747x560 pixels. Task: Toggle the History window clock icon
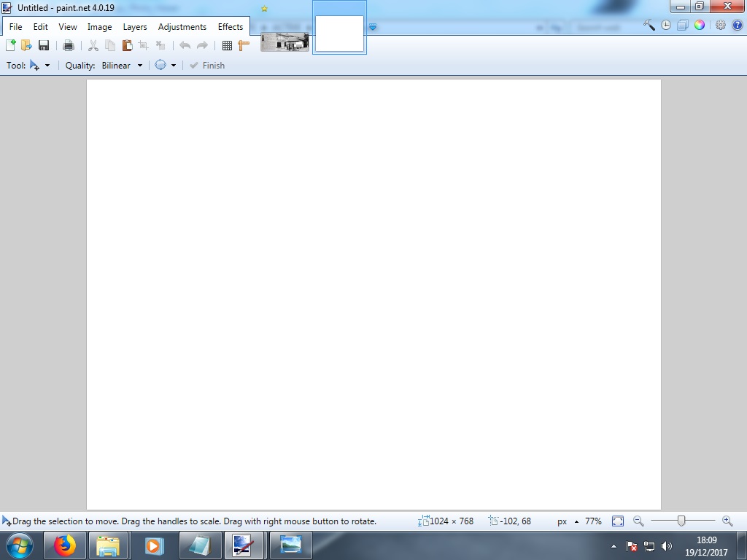666,26
